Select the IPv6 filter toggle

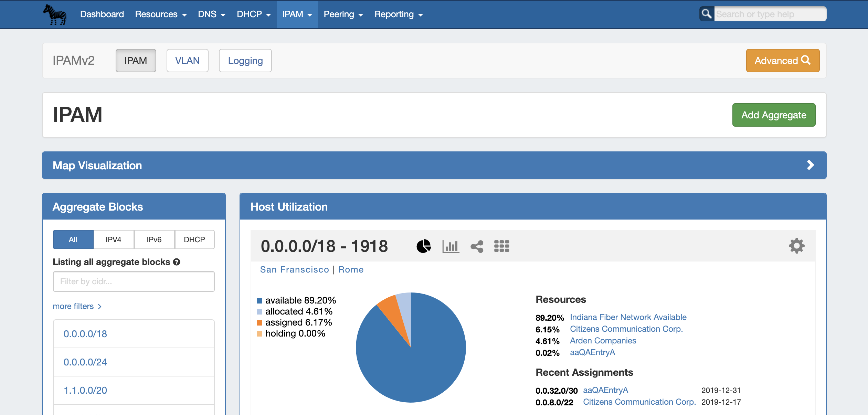(154, 240)
